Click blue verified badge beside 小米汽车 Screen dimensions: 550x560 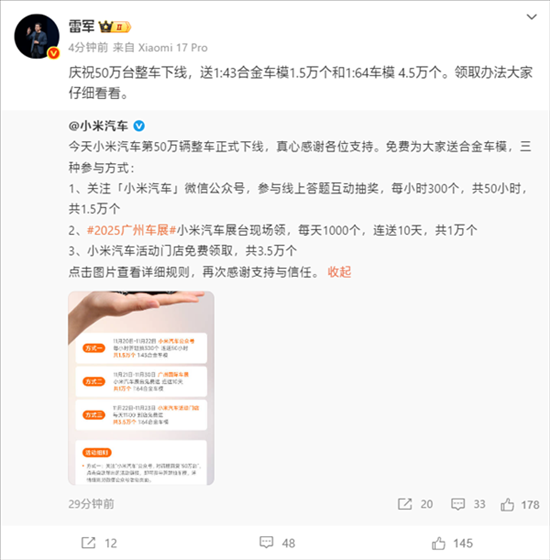tap(139, 126)
